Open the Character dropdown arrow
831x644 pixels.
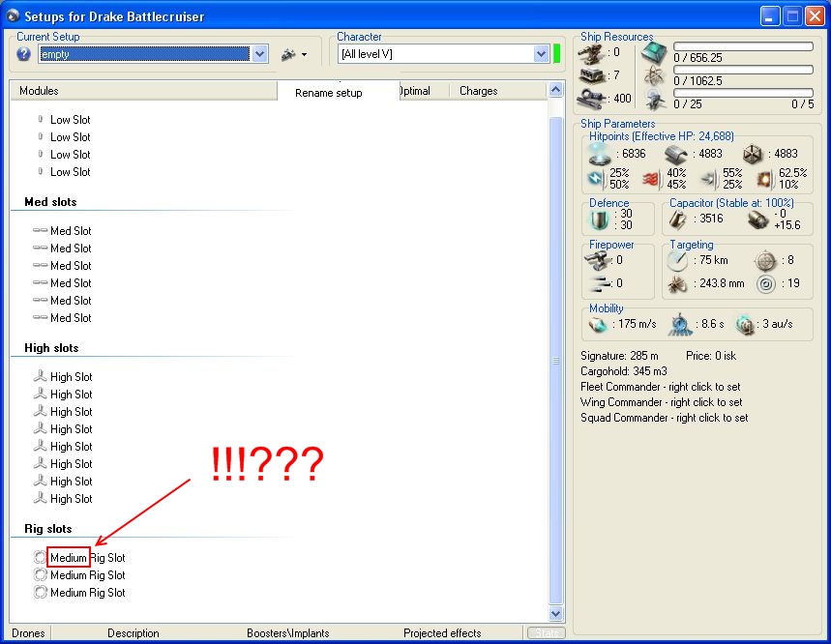(x=541, y=53)
